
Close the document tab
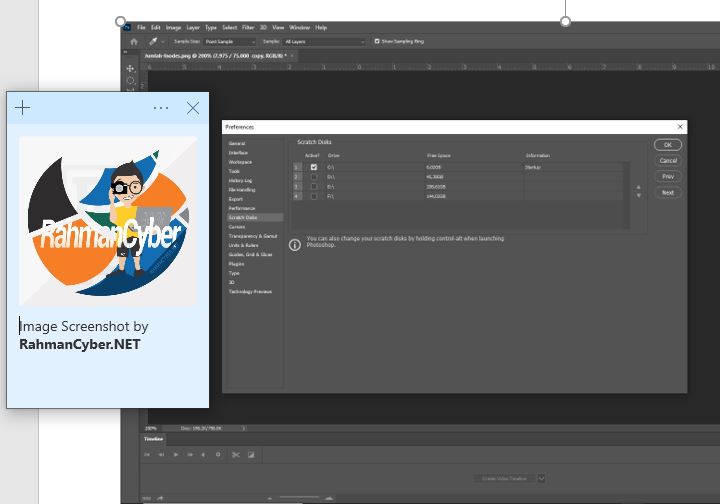(x=292, y=56)
